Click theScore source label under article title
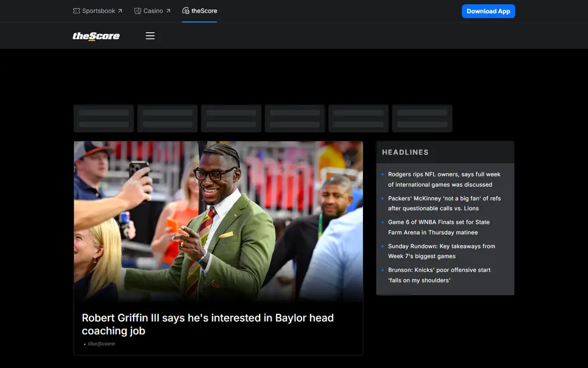This screenshot has height=368, width=588. click(101, 343)
